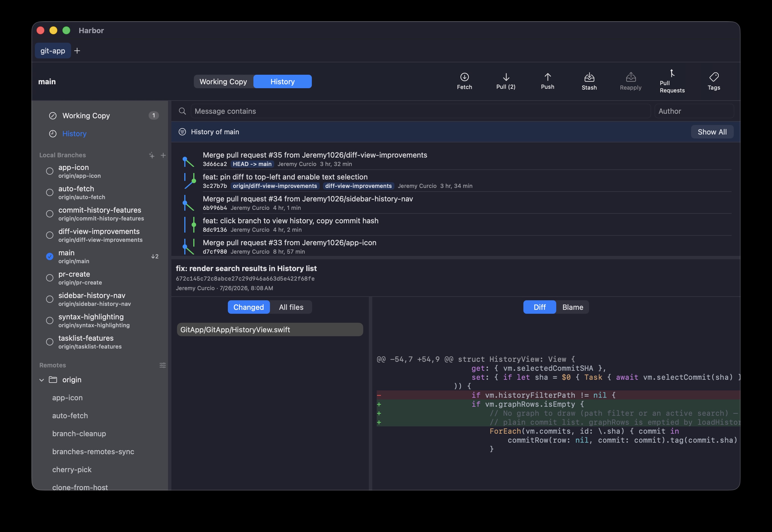The width and height of the screenshot is (772, 532).
Task: Switch to Working Copy segment in toolbar
Action: pos(223,81)
